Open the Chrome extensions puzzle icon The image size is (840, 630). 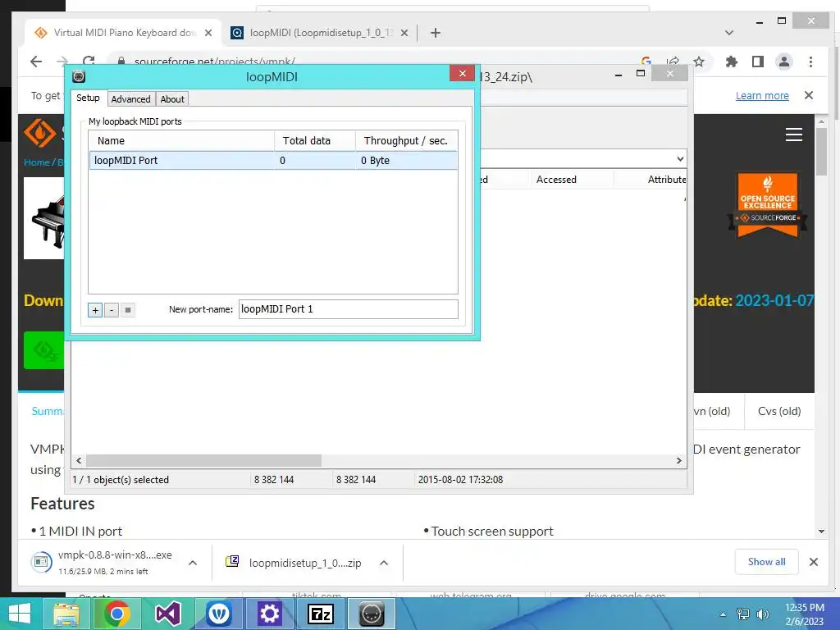731,62
